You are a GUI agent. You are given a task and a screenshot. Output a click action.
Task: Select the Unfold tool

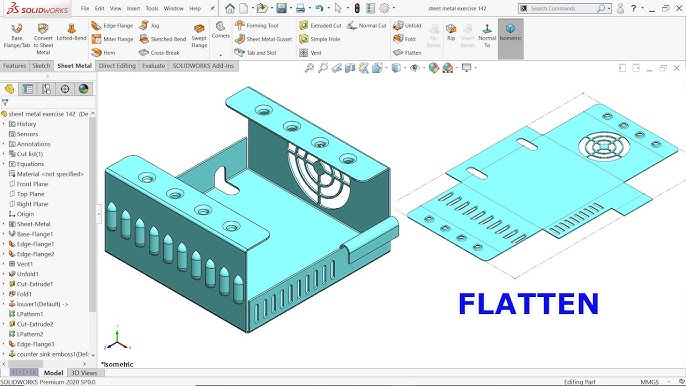pos(407,25)
